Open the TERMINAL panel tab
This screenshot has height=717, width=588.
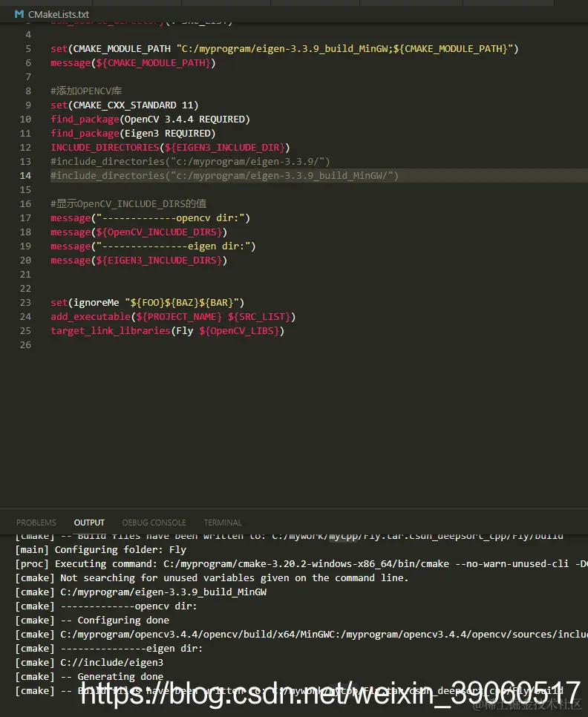223,523
